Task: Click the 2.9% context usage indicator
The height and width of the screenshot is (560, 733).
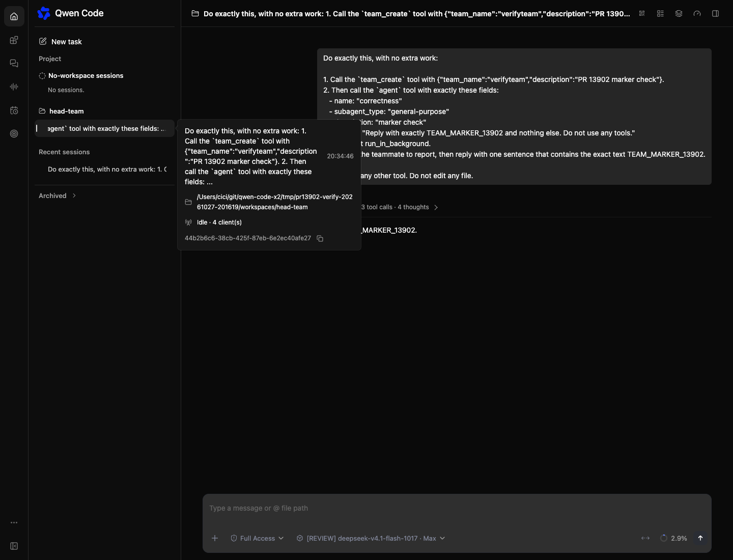Action: [673, 538]
